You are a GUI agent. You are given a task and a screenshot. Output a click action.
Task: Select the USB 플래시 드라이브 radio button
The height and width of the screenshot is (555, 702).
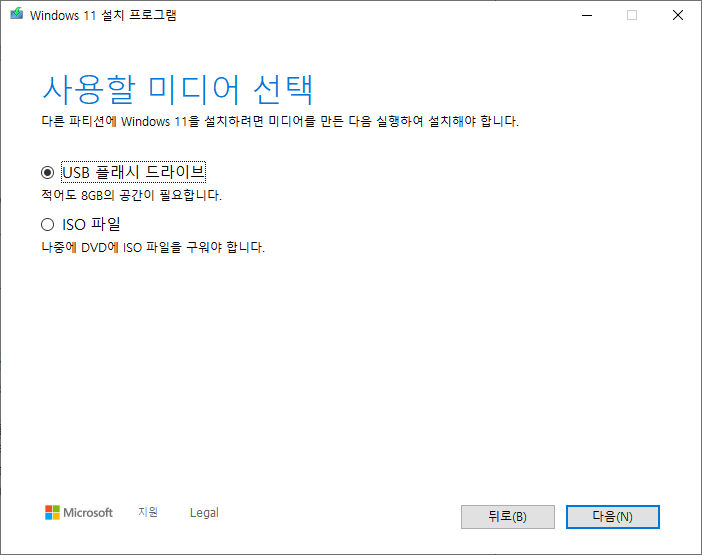[x=47, y=172]
